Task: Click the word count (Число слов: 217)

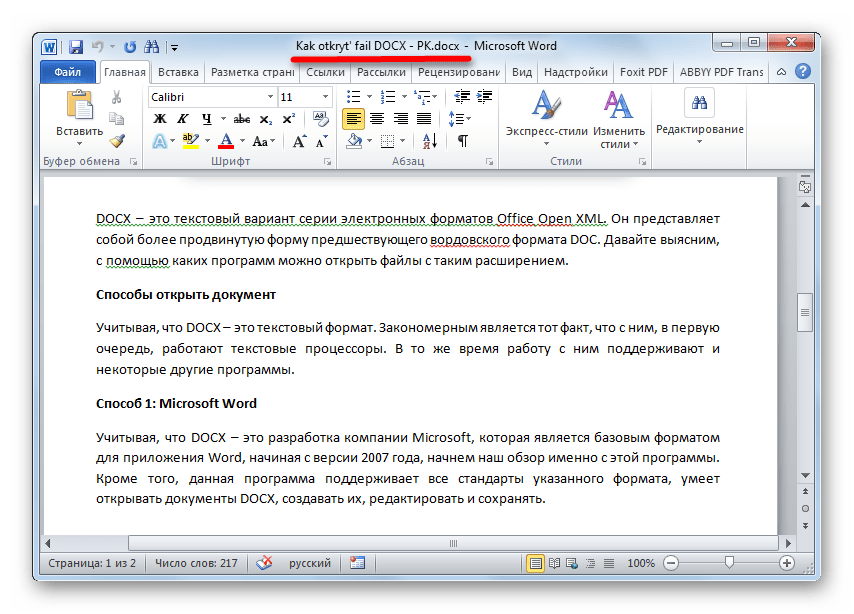Action: [x=194, y=563]
